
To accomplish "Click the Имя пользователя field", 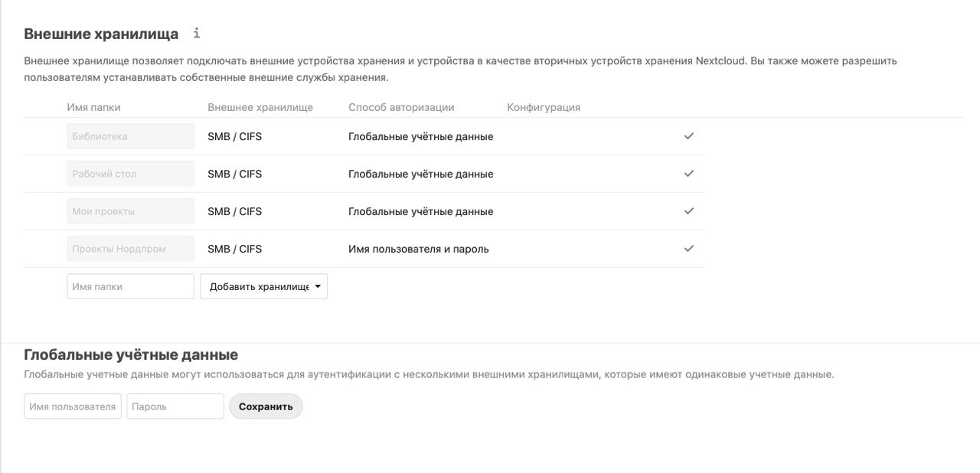I will (73, 406).
